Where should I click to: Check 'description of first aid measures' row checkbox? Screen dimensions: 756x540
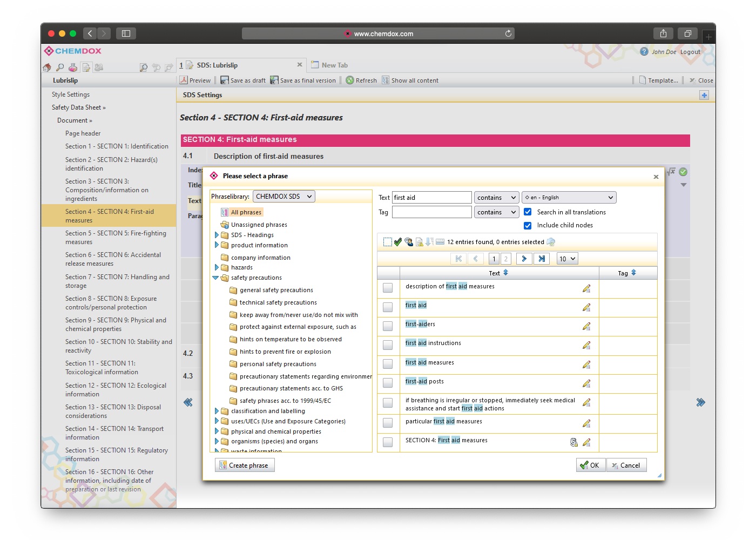[x=388, y=288]
